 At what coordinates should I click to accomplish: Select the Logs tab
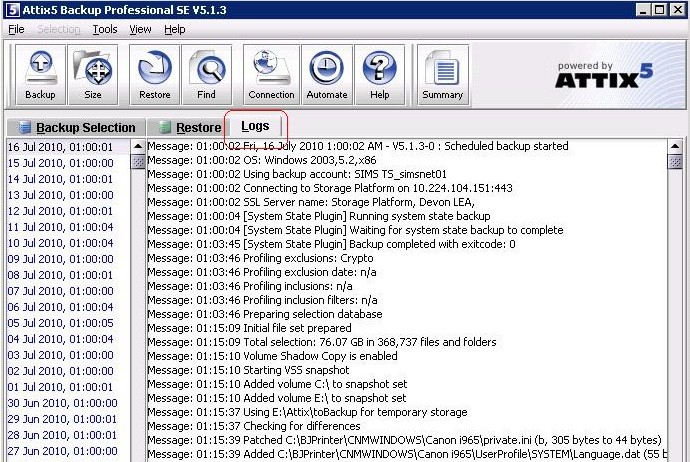255,127
